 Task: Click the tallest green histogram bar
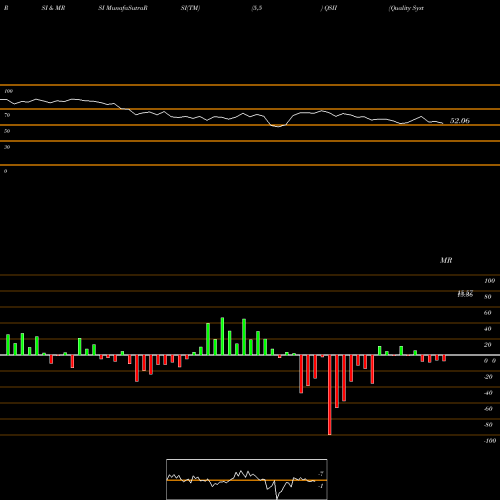222,336
